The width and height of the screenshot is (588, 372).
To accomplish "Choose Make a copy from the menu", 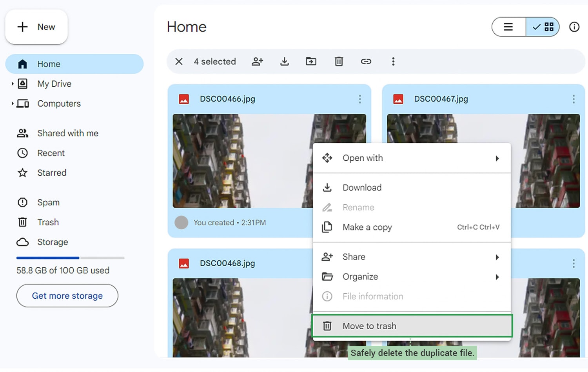I will (x=367, y=227).
